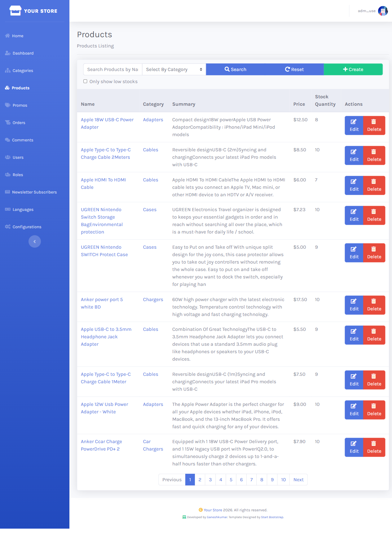Image resolution: width=392 pixels, height=551 pixels.
Task: Click the Roles sidebar icon
Action: tap(8, 175)
